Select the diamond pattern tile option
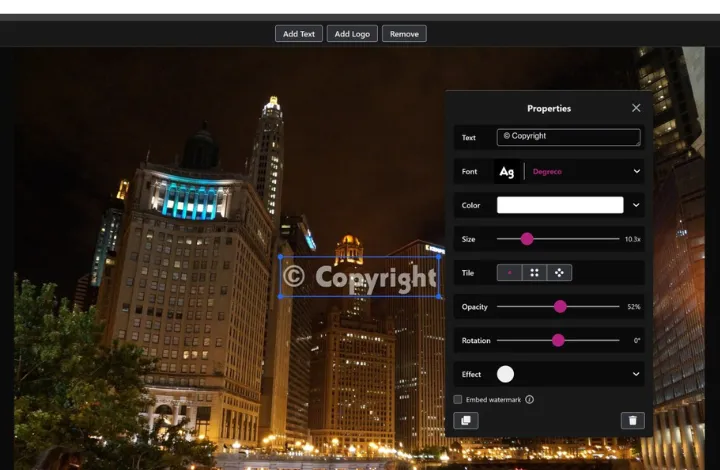Image resolution: width=720 pixels, height=470 pixels. pyautogui.click(x=559, y=272)
